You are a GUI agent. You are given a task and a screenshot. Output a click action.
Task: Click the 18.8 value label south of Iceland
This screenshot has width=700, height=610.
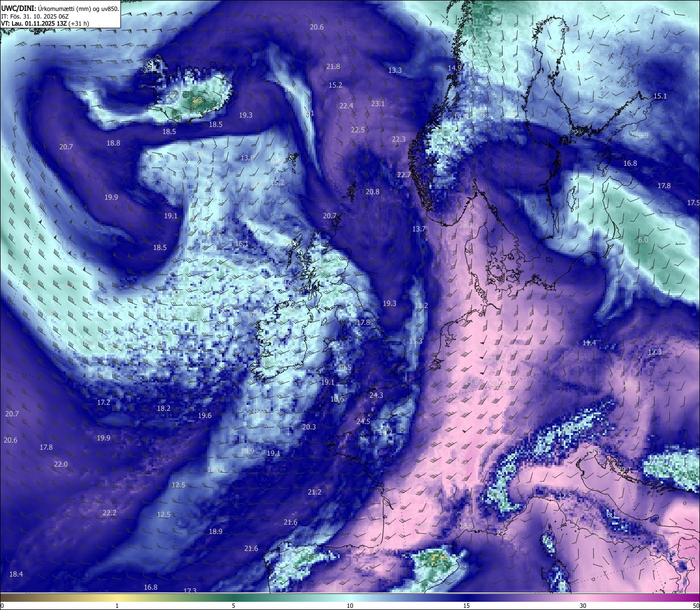tap(113, 143)
